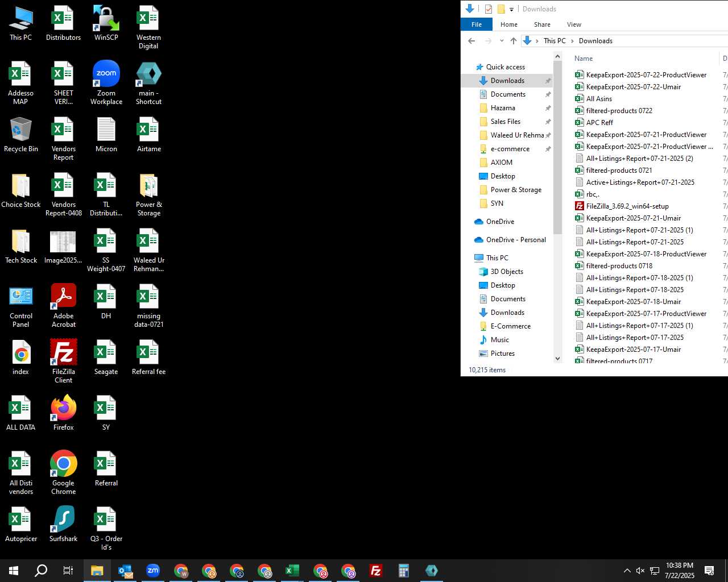Screen dimensions: 728x582
Task: Open Pictures in navigation pane
Action: point(502,354)
